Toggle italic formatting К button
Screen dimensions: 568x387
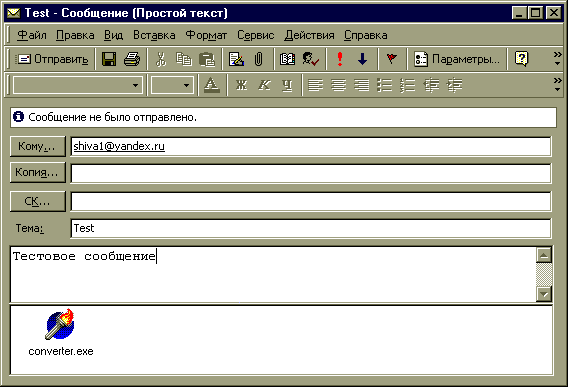[264, 85]
